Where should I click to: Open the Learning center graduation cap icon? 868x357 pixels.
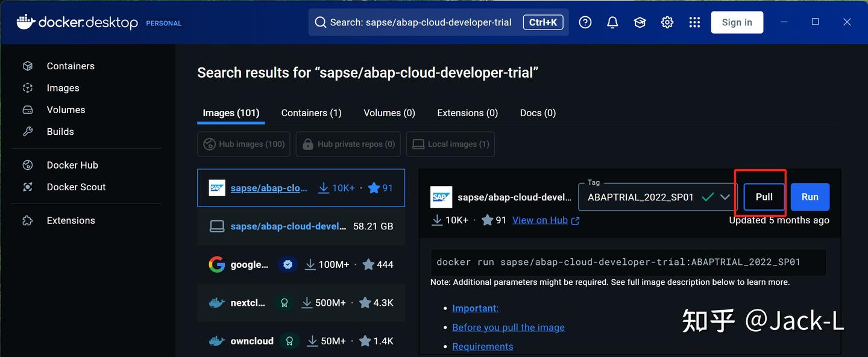coord(640,22)
